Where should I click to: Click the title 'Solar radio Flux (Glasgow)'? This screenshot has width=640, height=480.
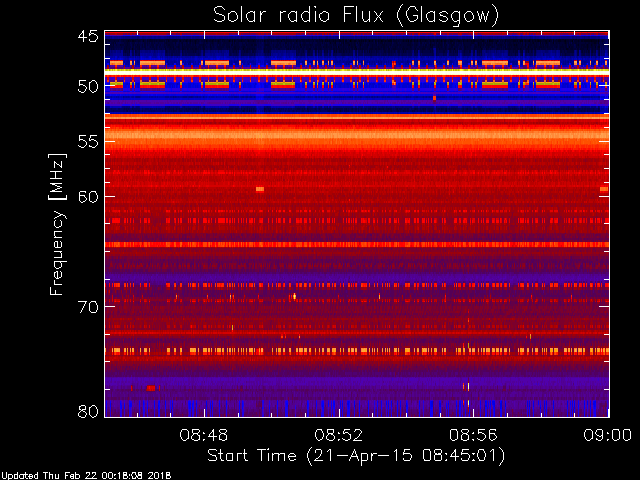point(356,16)
